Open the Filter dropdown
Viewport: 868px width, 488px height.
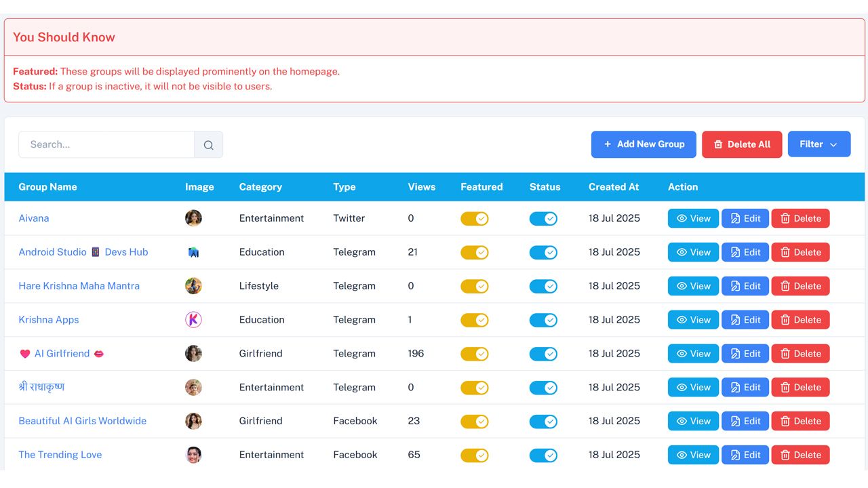click(x=818, y=144)
